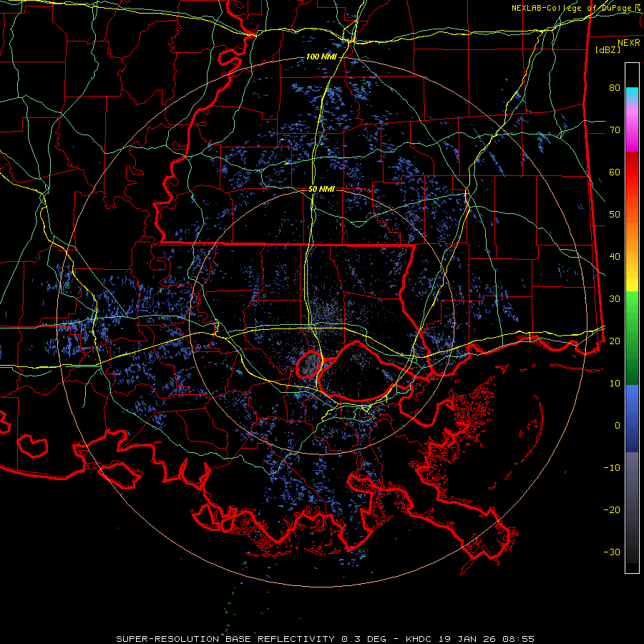Click the 80 value on the dBZ scale
Image resolution: width=644 pixels, height=644 pixels.
(615, 88)
